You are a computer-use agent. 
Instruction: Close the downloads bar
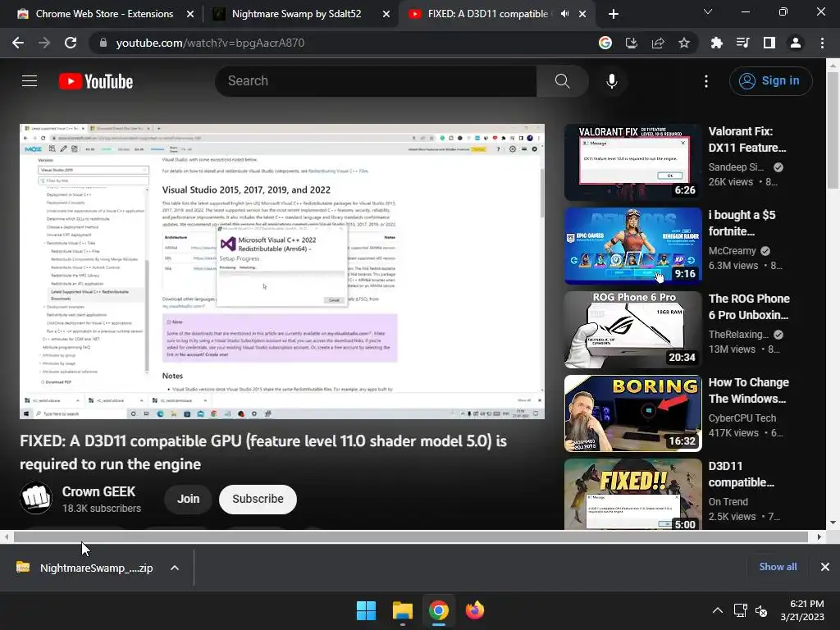825,567
